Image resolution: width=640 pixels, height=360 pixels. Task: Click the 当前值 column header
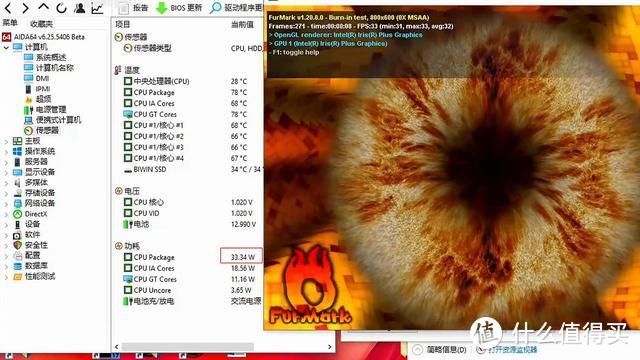point(242,24)
